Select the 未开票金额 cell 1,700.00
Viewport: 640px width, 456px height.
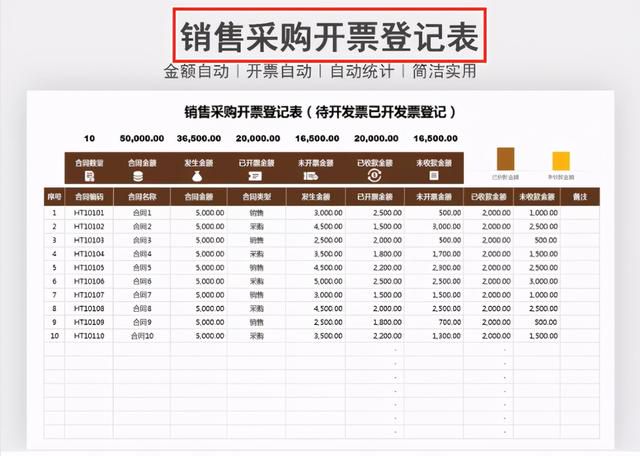point(434,254)
